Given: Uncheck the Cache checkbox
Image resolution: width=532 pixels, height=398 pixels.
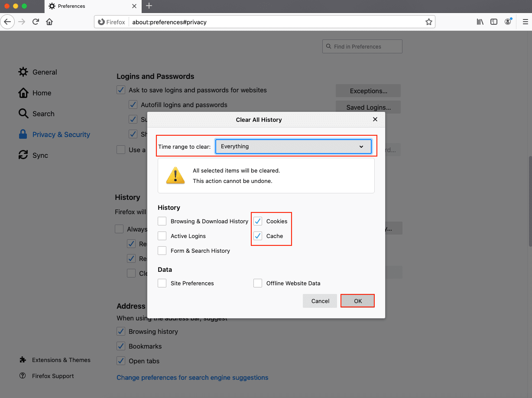Looking at the screenshot, I should click(x=258, y=236).
